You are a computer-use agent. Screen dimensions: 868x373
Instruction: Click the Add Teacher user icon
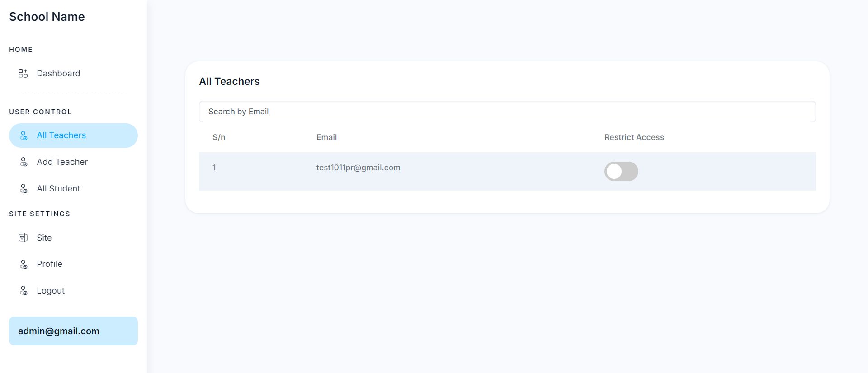24,162
